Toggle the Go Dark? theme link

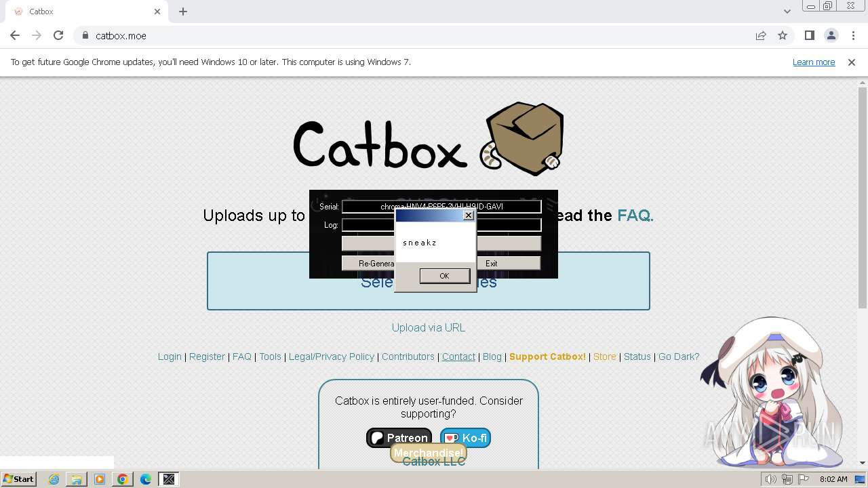[679, 357]
